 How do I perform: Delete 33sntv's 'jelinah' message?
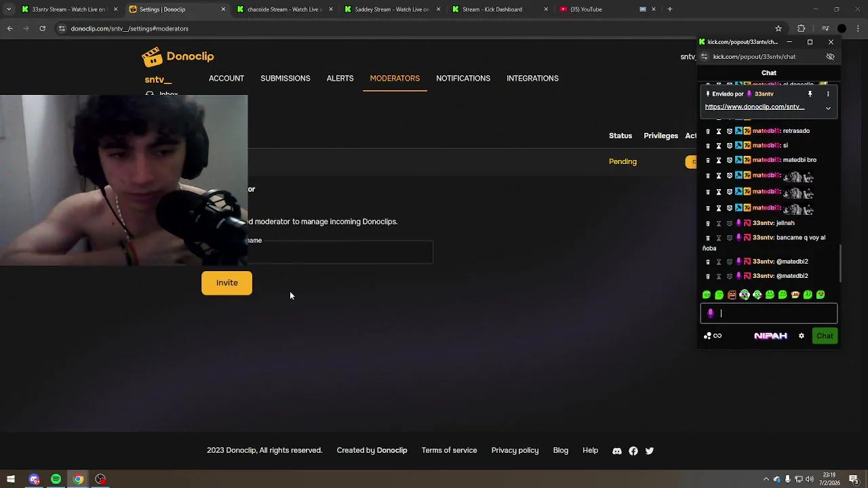tap(708, 224)
